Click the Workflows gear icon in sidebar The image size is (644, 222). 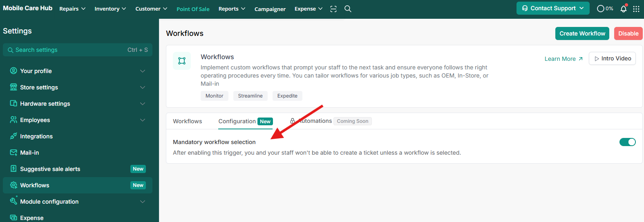(x=13, y=185)
